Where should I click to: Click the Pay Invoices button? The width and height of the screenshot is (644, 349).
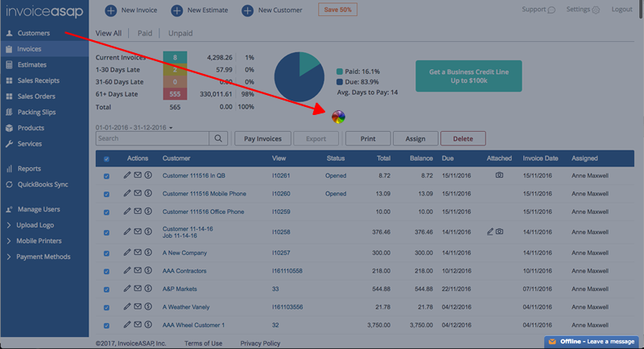point(262,138)
